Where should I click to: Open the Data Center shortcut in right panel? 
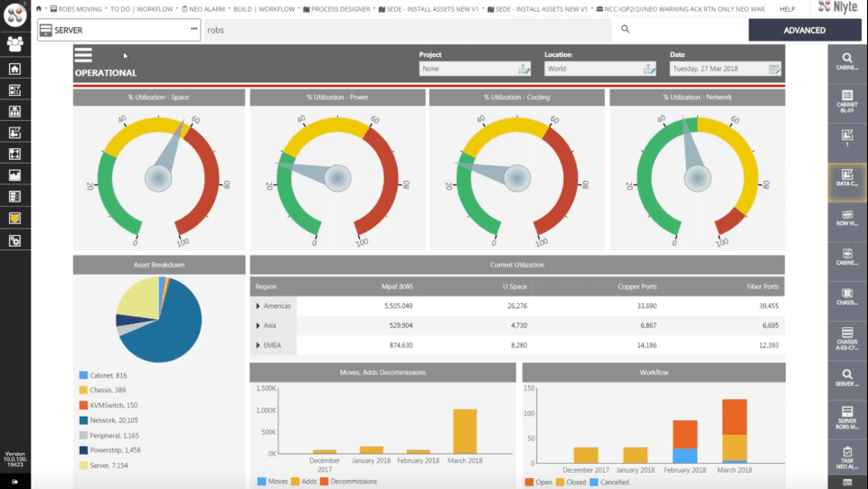847,178
